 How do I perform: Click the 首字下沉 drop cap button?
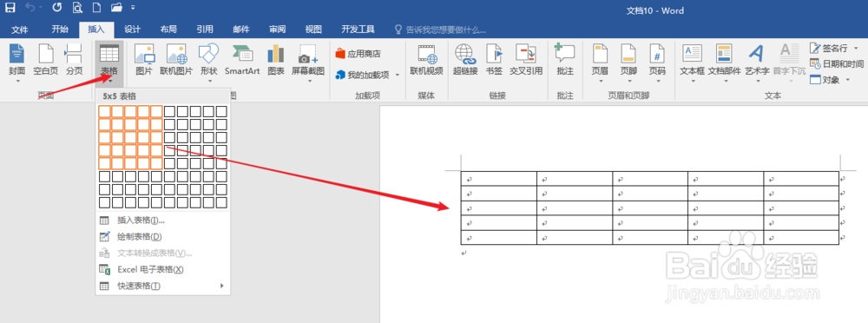point(789,63)
